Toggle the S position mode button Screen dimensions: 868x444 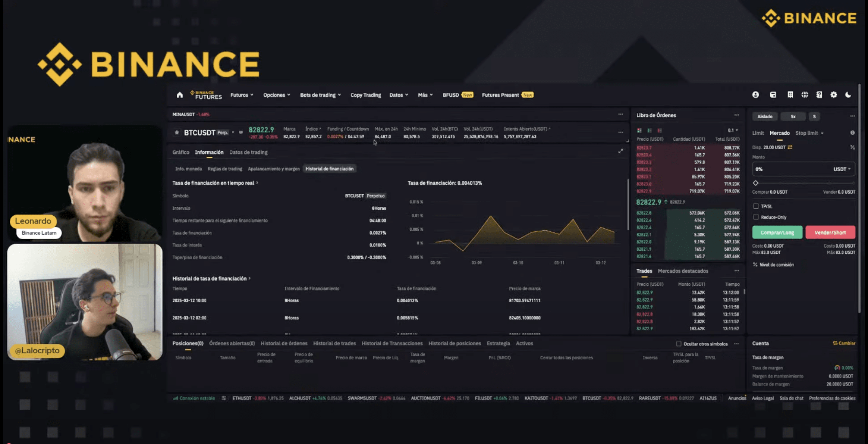(x=814, y=116)
